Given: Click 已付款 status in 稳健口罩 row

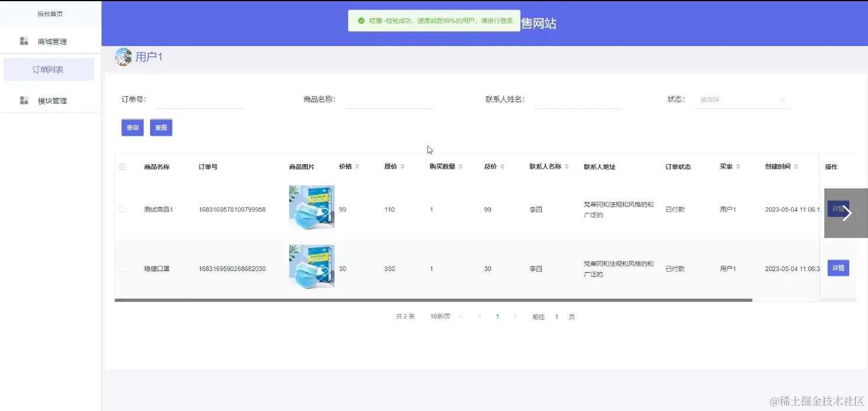Looking at the screenshot, I should (675, 269).
